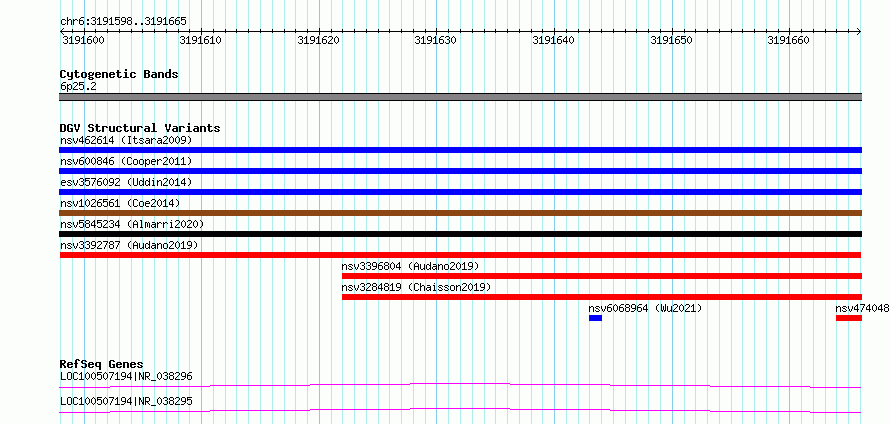Click the nsv5845234 (Almarri2020) label

(132, 224)
